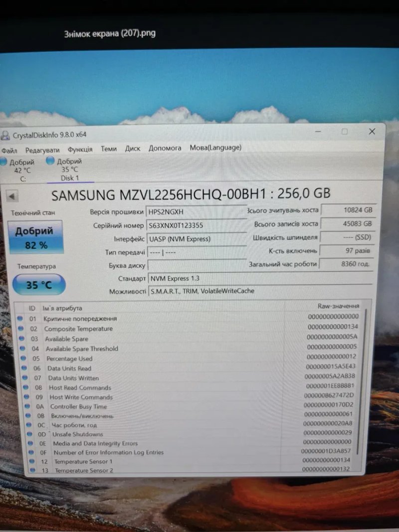399x532 pixels.
Task: Click the ID column header
Action: point(32,308)
